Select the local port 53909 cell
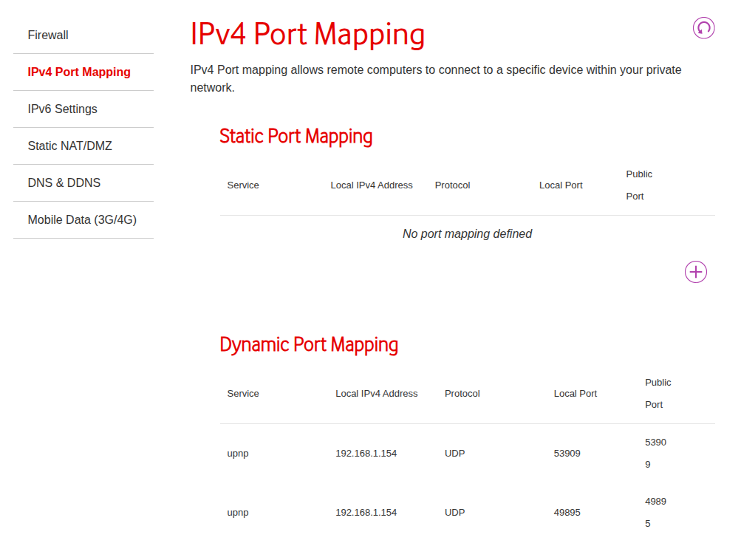This screenshot has height=560, width=741. click(567, 454)
